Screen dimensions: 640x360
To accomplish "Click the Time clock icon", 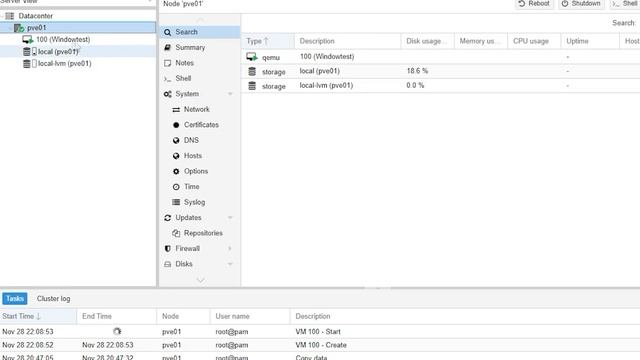I will 176,187.
